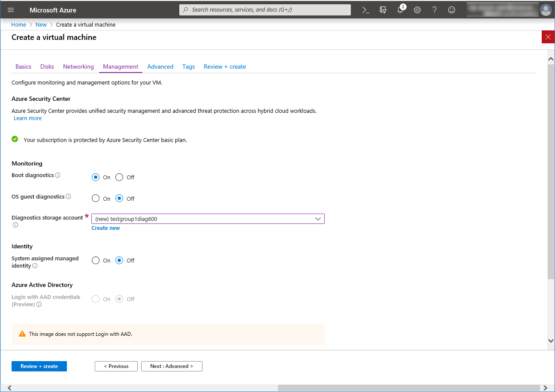Open the hamburger portal menu

[x=11, y=10]
